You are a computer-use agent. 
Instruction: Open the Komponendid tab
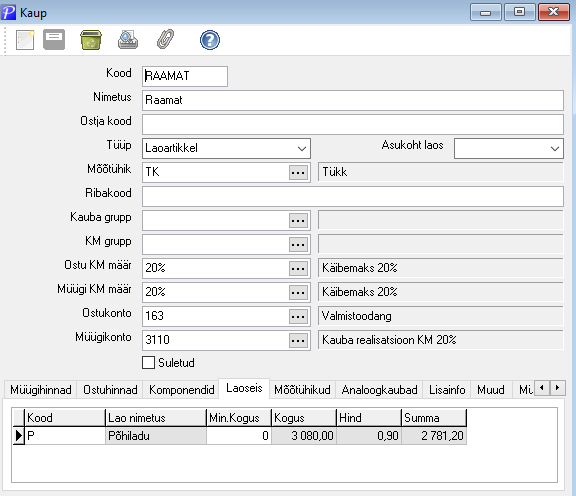click(182, 390)
